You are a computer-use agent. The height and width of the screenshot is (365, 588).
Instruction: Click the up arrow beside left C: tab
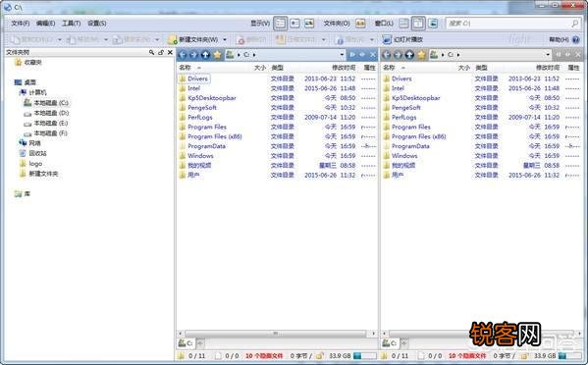point(200,342)
